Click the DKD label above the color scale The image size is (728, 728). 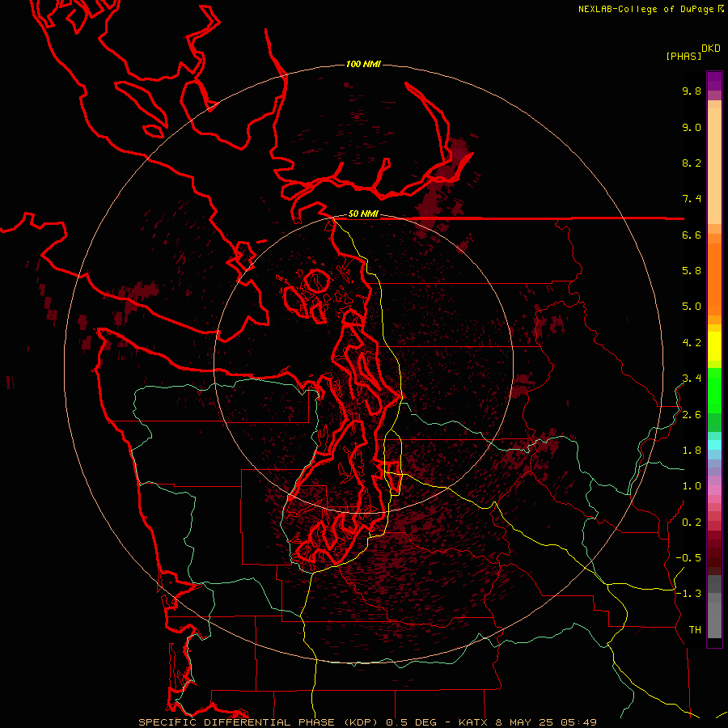tap(711, 48)
